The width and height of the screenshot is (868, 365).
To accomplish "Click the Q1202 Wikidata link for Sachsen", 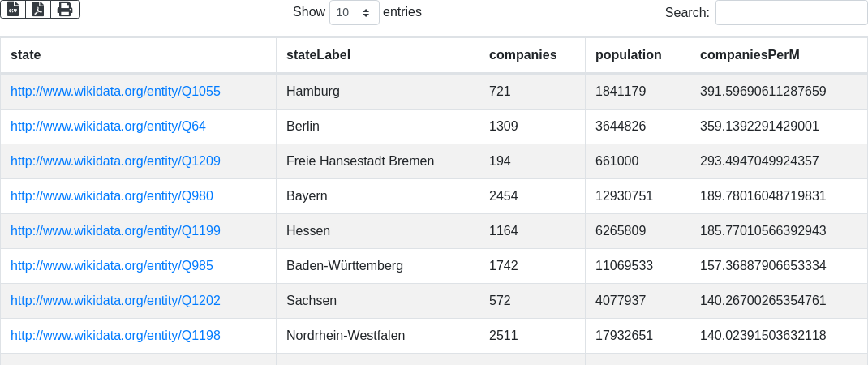I will 115,301.
